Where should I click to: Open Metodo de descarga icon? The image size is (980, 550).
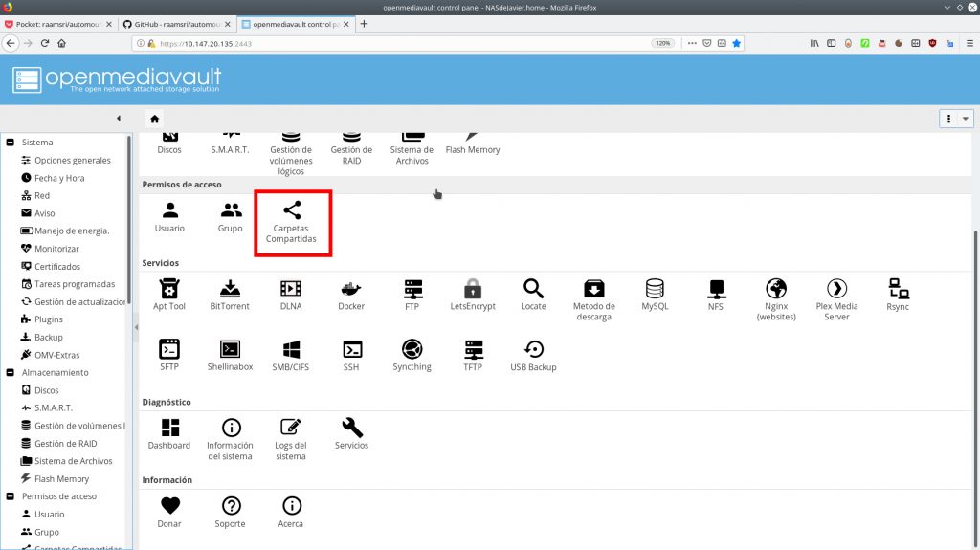[593, 299]
